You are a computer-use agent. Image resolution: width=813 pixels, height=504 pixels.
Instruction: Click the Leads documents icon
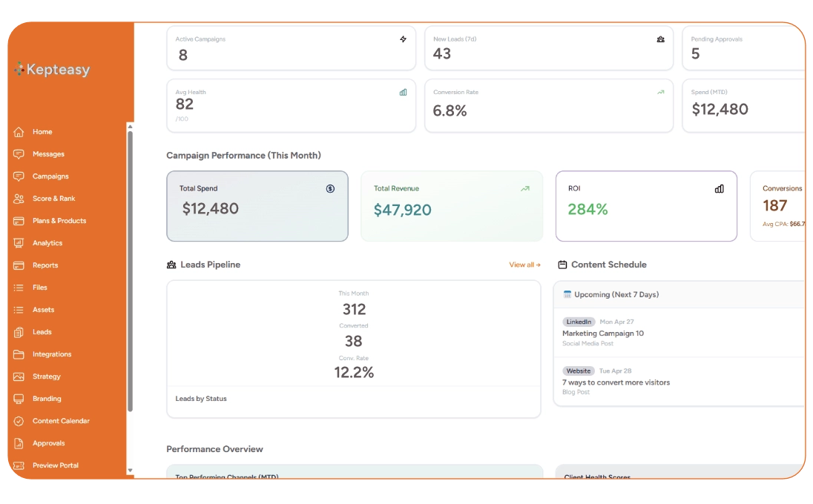(x=19, y=333)
